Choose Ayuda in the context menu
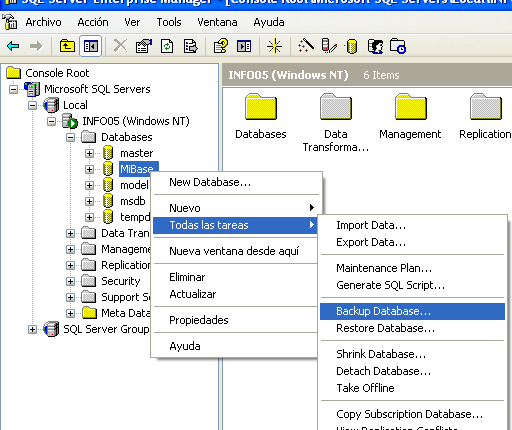 [236, 346]
